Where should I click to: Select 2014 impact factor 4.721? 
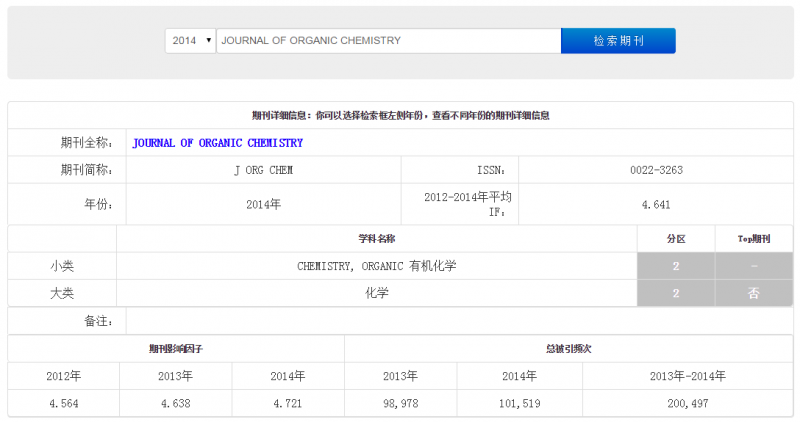[288, 404]
